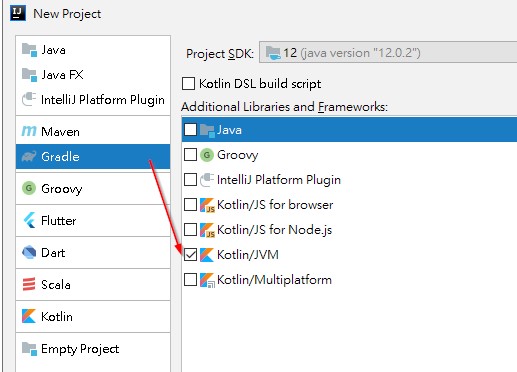Click the plugin icon in frameworks list
Screen dimensions: 517x372
[207, 180]
